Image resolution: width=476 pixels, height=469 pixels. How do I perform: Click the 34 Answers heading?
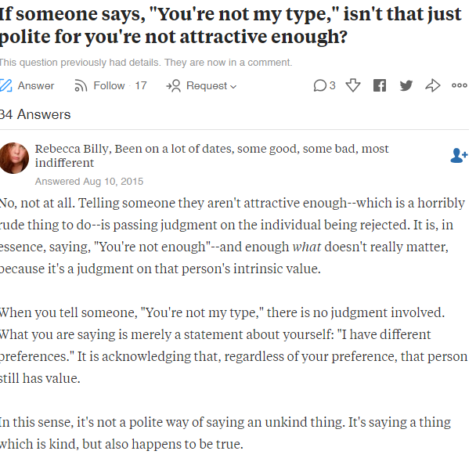(35, 114)
